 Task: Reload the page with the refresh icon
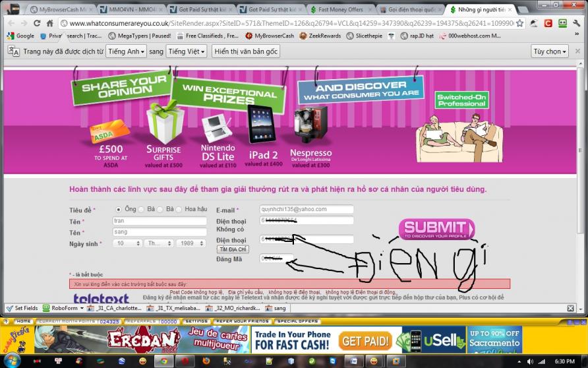[x=37, y=23]
